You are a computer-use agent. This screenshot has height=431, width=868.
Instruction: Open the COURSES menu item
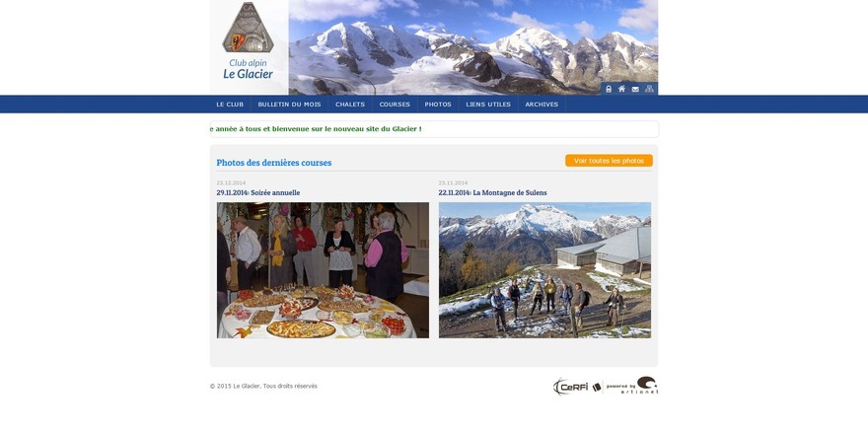pyautogui.click(x=395, y=104)
